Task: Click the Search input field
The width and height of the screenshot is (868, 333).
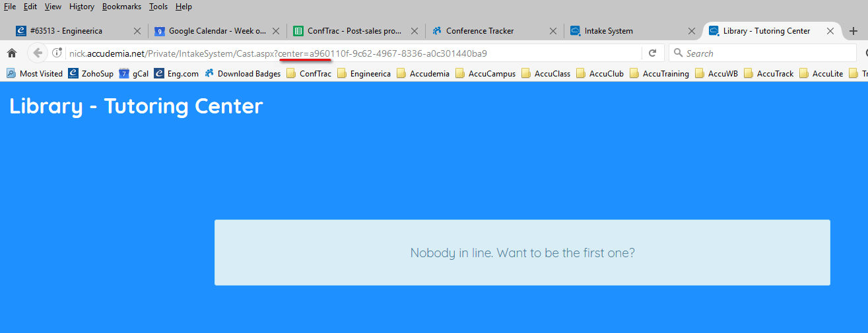Action: point(766,53)
